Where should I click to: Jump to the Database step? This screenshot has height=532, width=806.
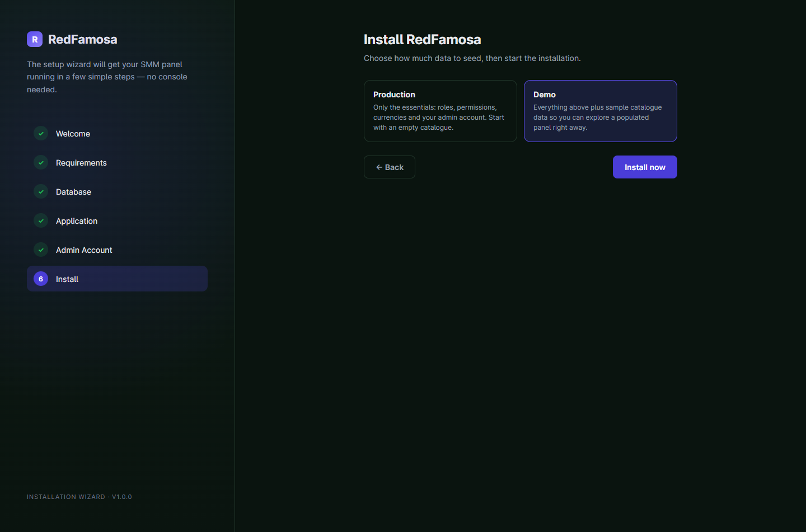(x=117, y=192)
